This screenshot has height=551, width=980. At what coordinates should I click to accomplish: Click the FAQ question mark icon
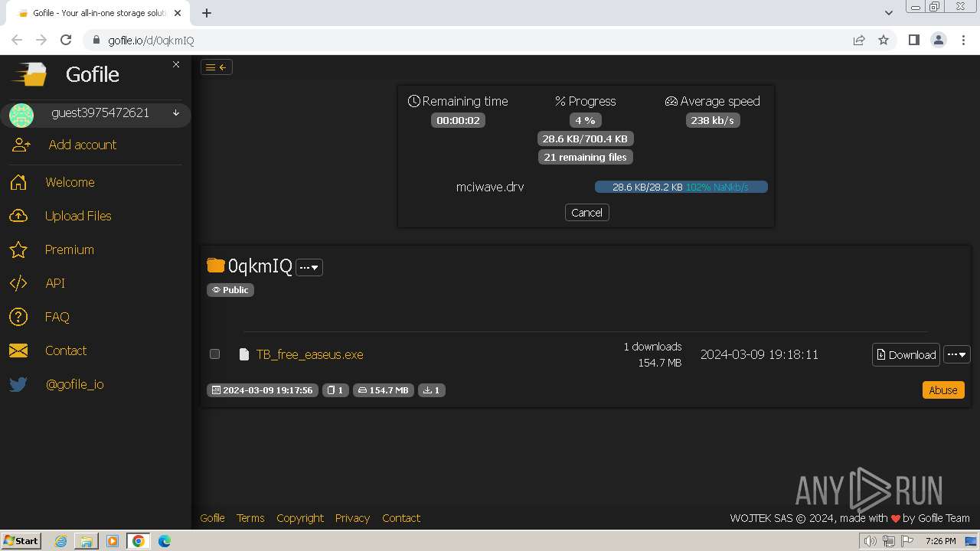[18, 317]
